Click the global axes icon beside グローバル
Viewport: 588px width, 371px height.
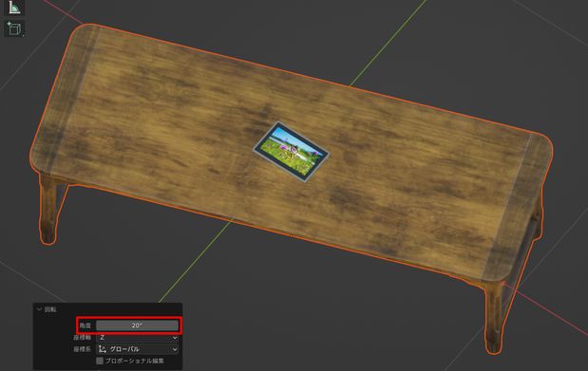102,349
